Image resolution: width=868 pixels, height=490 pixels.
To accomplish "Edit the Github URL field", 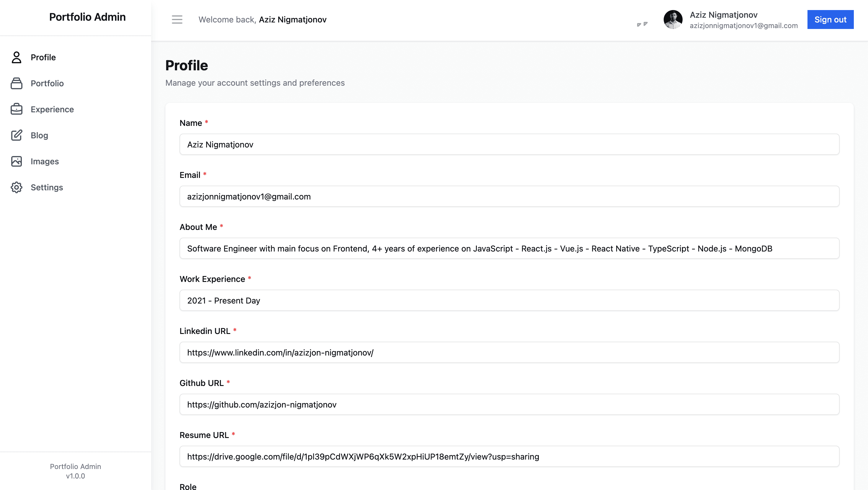I will click(509, 404).
